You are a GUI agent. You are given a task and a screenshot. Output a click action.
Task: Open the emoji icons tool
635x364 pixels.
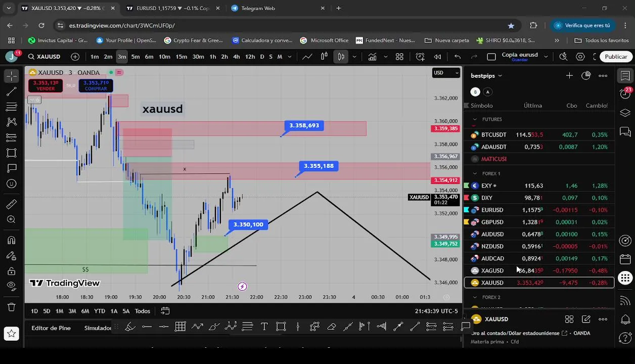click(12, 184)
